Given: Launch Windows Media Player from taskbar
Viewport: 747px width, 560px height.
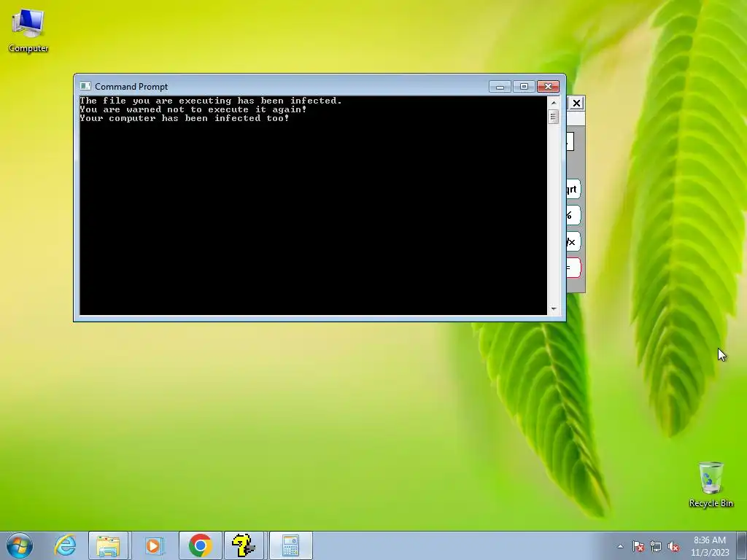Looking at the screenshot, I should point(153,545).
